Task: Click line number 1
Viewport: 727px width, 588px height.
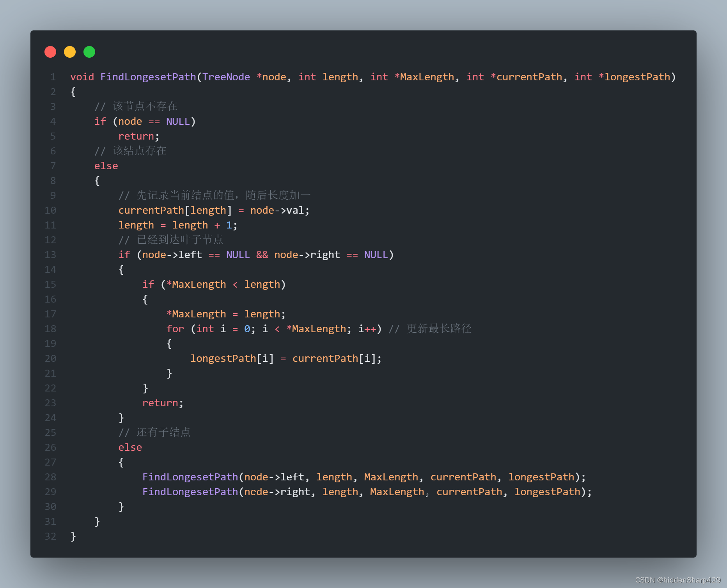Action: pos(53,77)
